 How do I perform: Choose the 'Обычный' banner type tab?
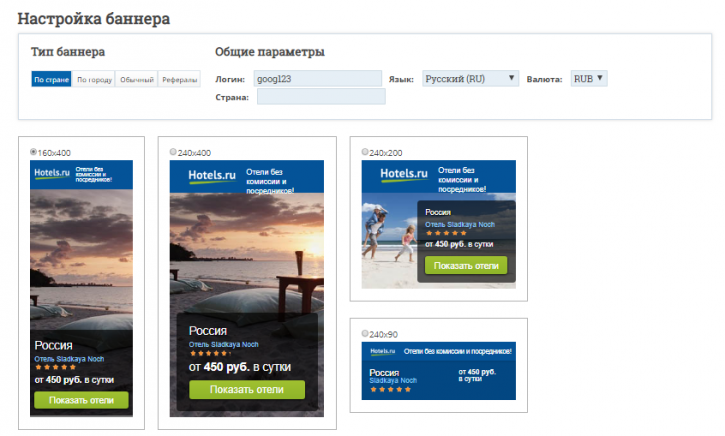coord(137,80)
